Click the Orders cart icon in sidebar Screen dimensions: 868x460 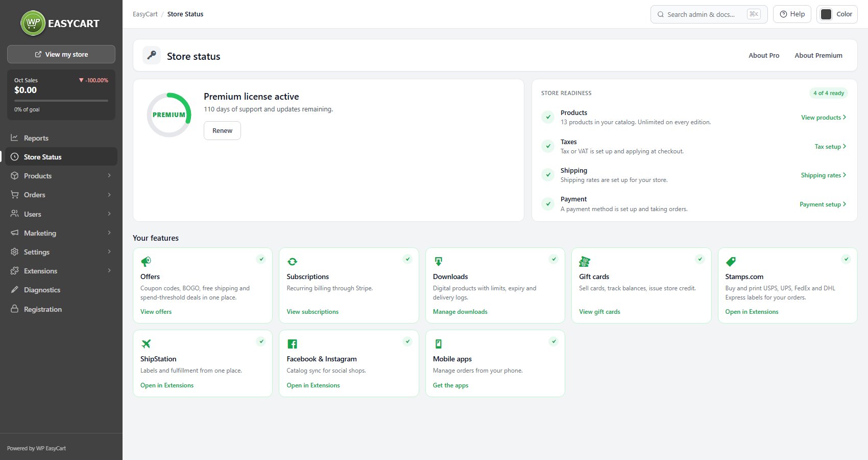[x=14, y=195]
